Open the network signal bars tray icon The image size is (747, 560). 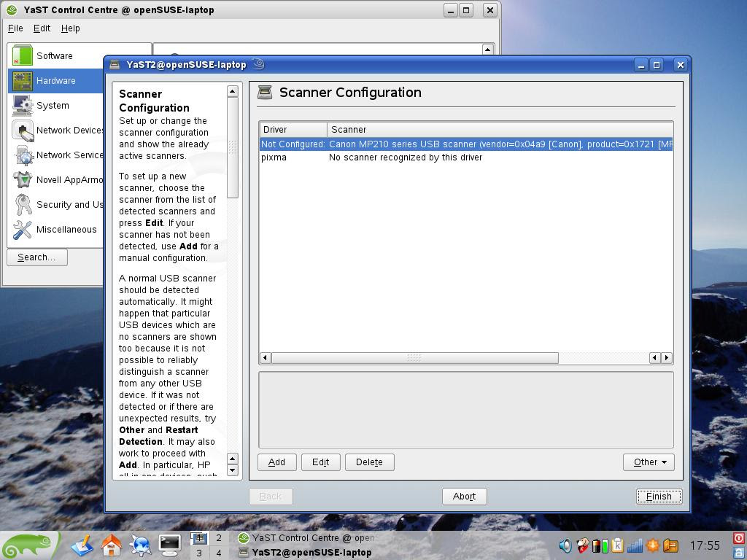[x=635, y=545]
